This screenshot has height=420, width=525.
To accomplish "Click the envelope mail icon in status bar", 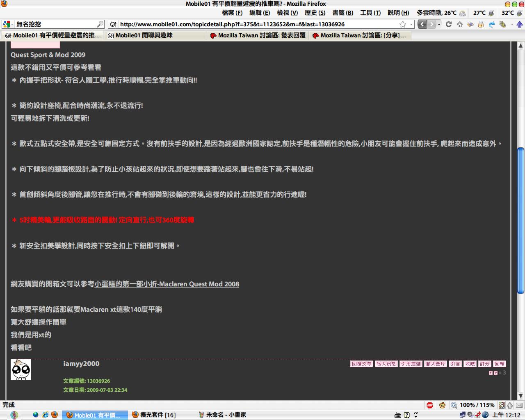I will [x=518, y=405].
